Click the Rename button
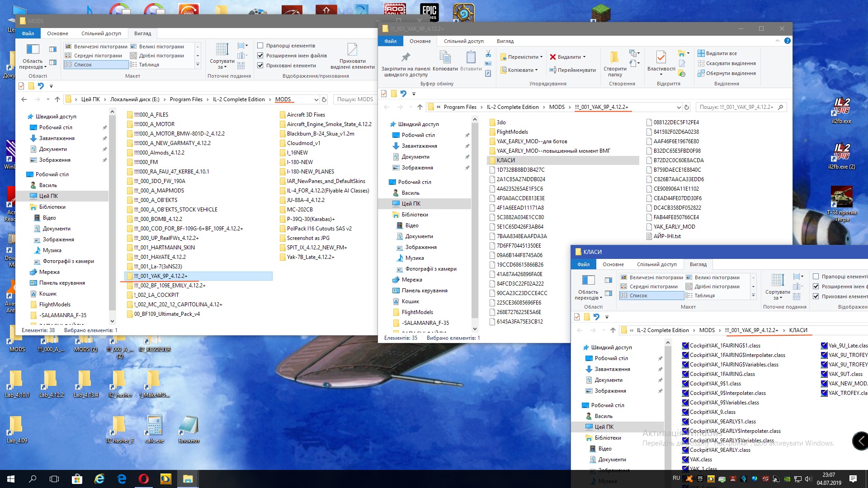Screen dimensions: 868x488 coord(572,70)
